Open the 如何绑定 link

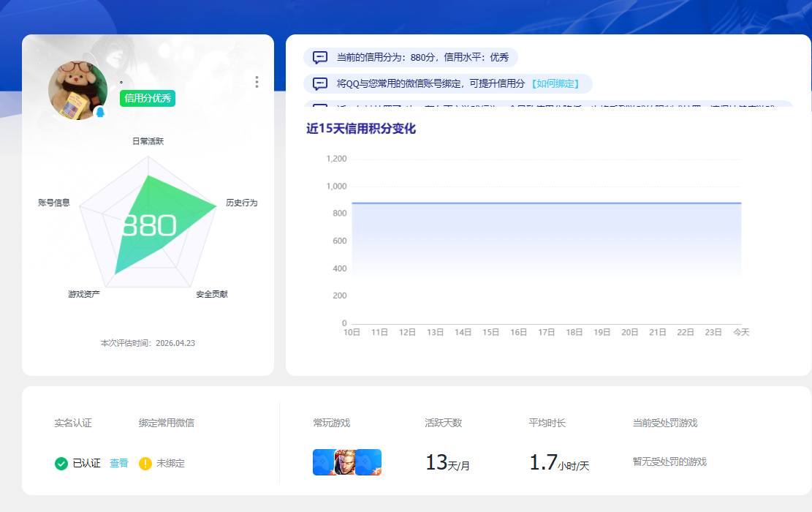click(x=555, y=83)
